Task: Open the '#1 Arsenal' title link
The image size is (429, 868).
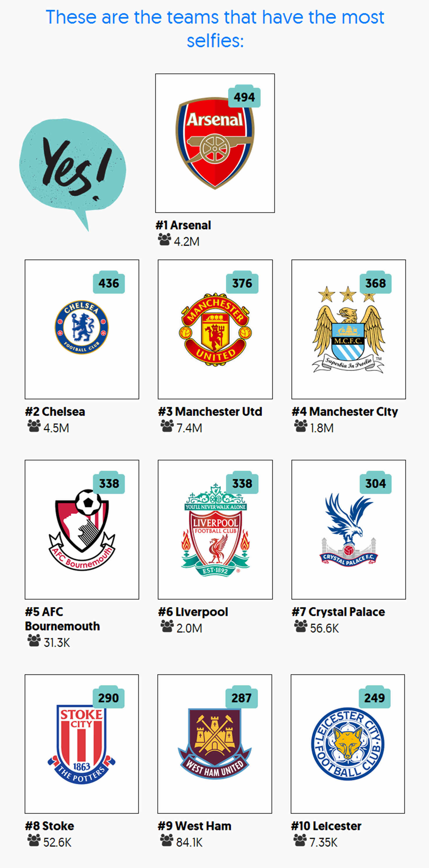Action: coord(183,225)
